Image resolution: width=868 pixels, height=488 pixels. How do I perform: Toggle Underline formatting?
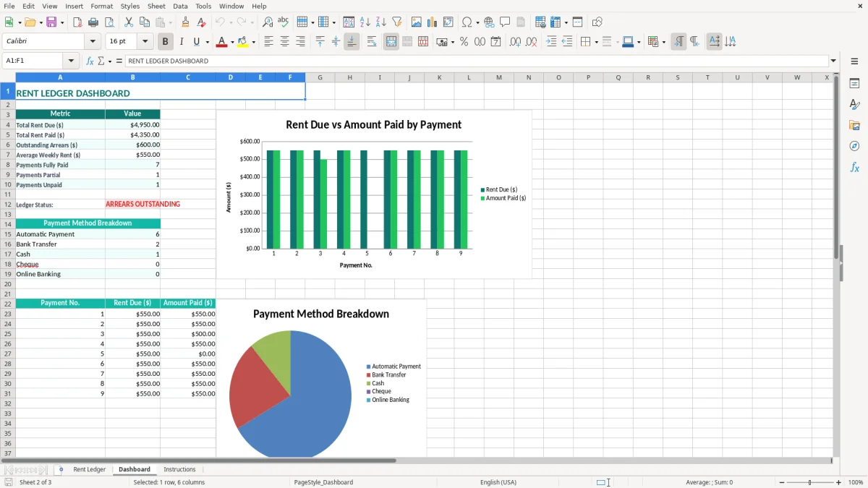(197, 42)
